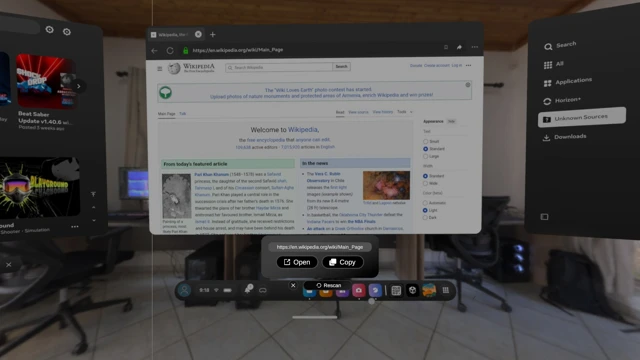Select the Wide width radio option
The height and width of the screenshot is (360, 640).
tap(425, 183)
